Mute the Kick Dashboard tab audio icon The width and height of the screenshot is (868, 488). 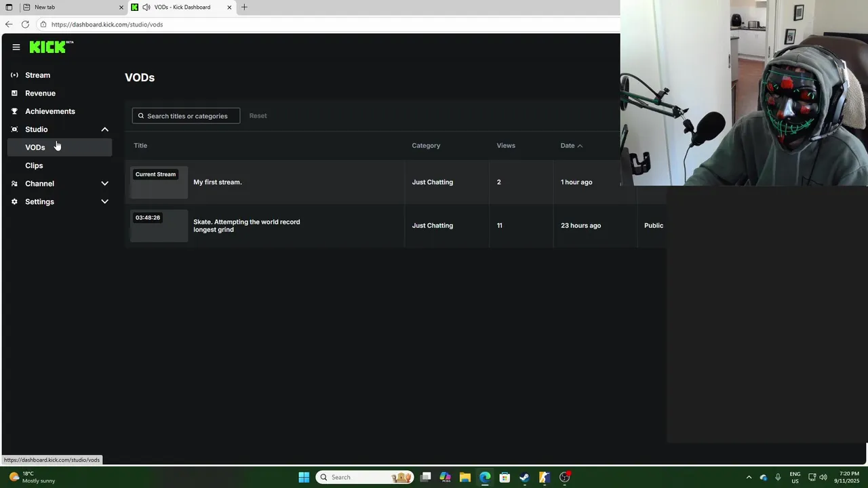point(146,7)
